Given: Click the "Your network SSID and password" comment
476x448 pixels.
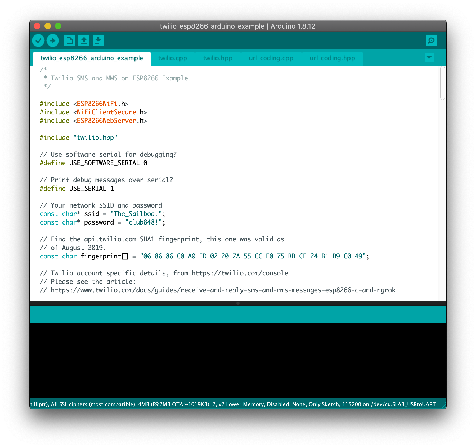Looking at the screenshot, I should pos(101,205).
